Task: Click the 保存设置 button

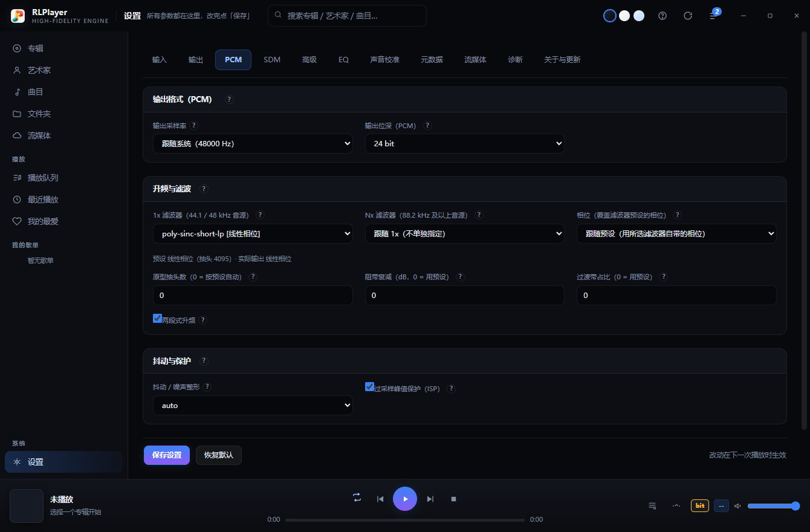Action: coord(167,455)
